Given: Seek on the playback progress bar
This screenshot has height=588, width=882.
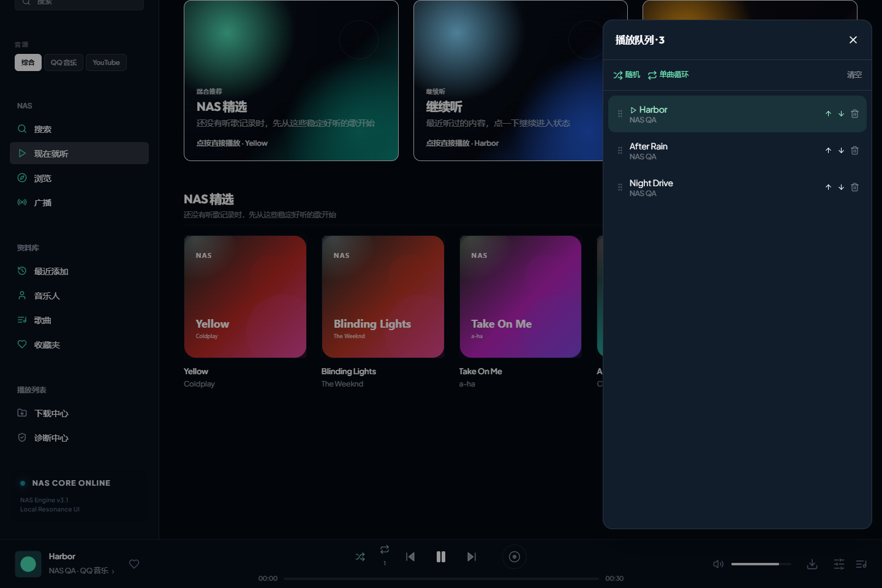Looking at the screenshot, I should pos(441,578).
